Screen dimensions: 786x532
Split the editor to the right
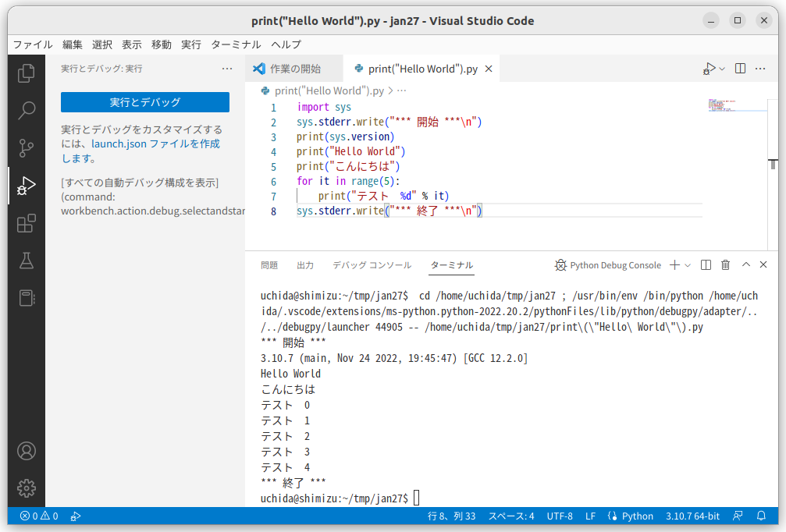coord(740,69)
